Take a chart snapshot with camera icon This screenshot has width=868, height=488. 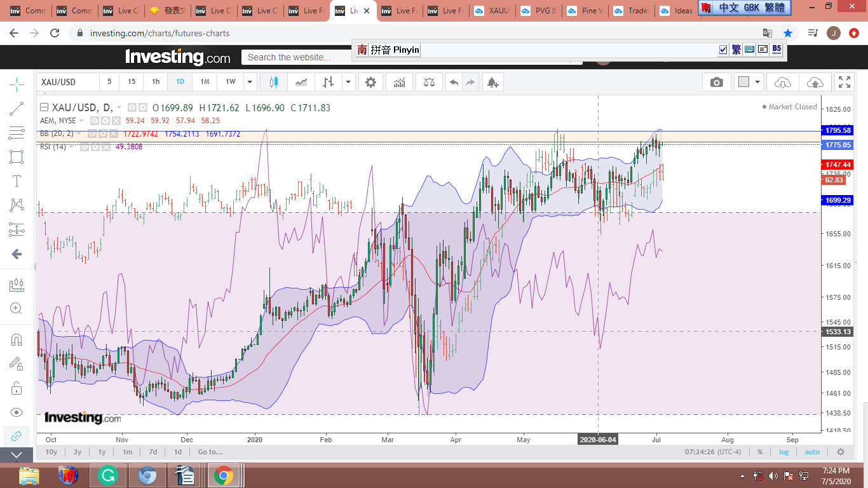point(717,82)
